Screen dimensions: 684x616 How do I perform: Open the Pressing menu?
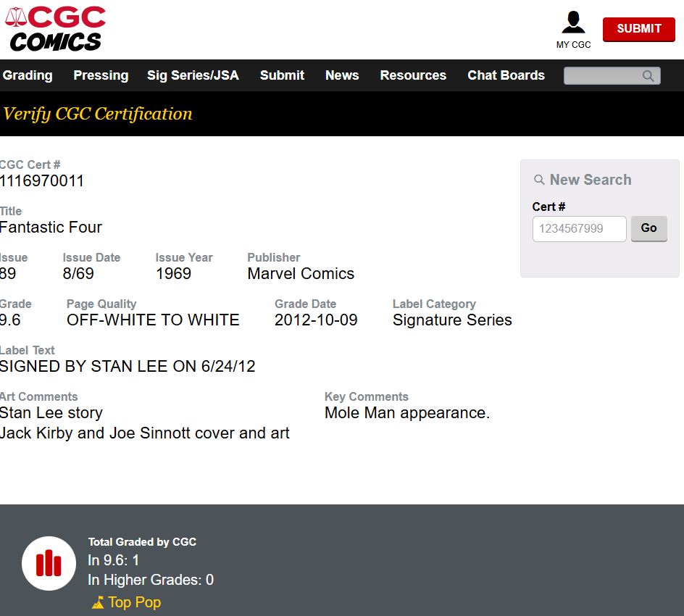tap(101, 75)
